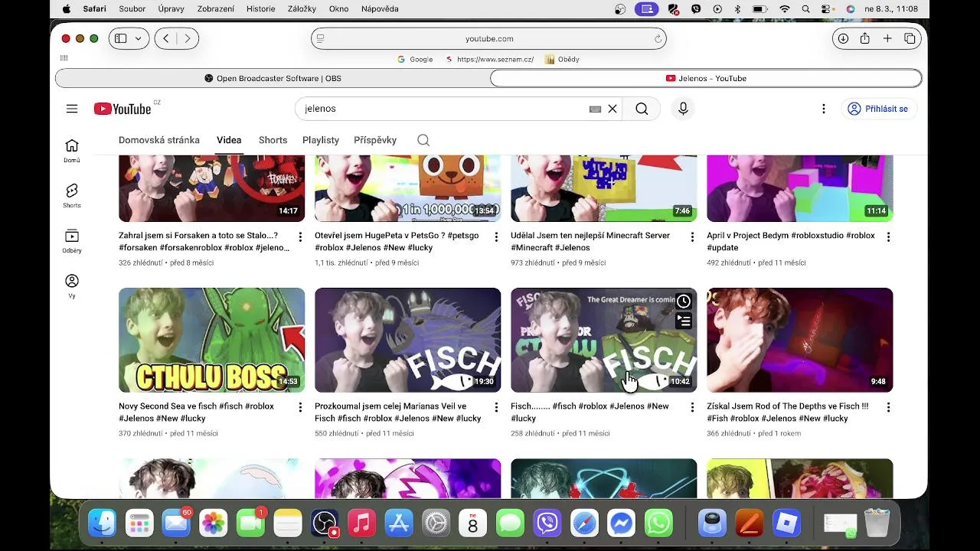This screenshot has width=980, height=551.
Task: Clear the search text with the X icon
Action: click(612, 109)
